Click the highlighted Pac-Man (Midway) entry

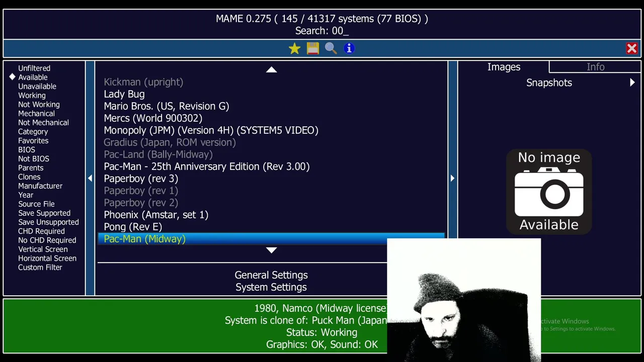[x=271, y=239]
